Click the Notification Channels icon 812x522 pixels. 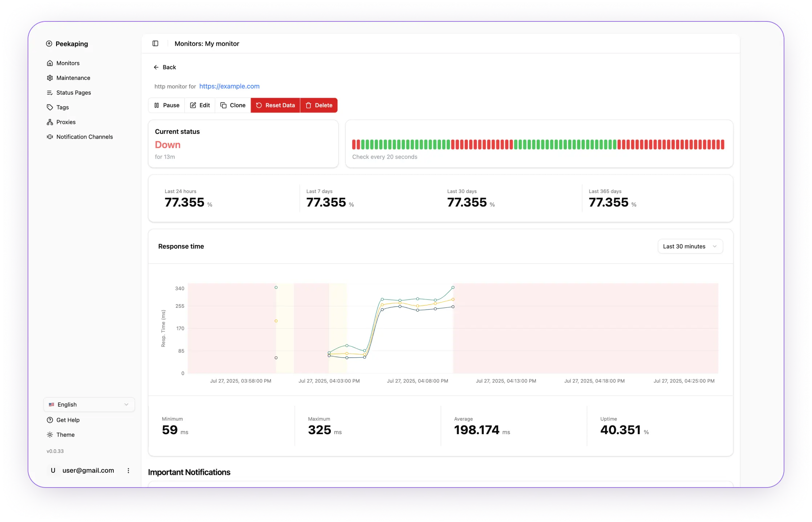(50, 137)
